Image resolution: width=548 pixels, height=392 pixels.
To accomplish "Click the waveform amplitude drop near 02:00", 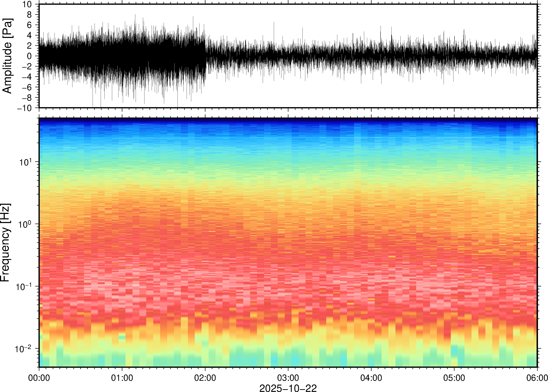I will click(x=205, y=56).
